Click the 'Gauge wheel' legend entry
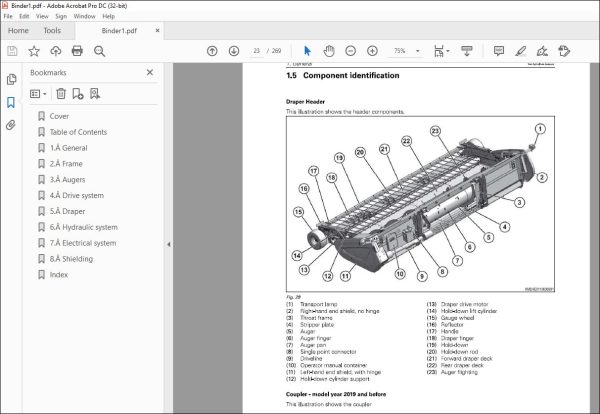This screenshot has width=600, height=414. [x=457, y=318]
